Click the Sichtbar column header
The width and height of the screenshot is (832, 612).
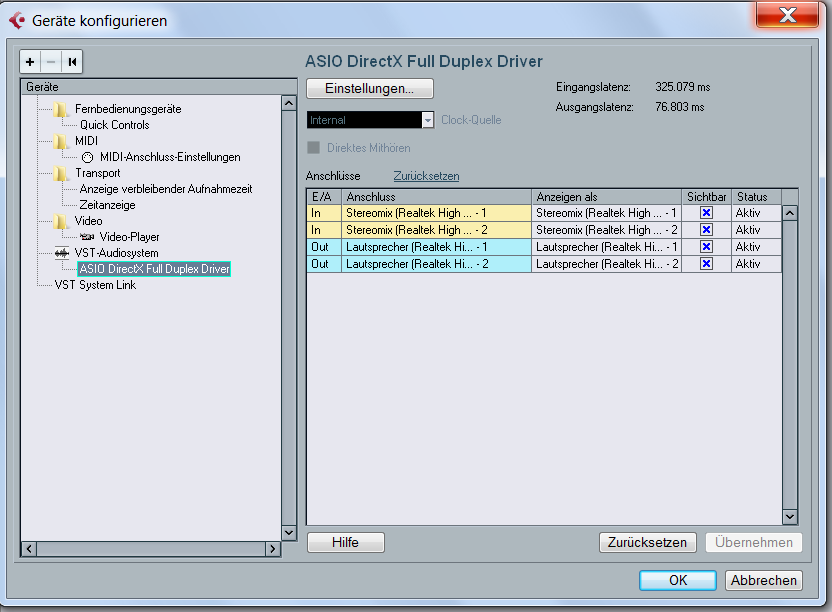click(x=706, y=197)
